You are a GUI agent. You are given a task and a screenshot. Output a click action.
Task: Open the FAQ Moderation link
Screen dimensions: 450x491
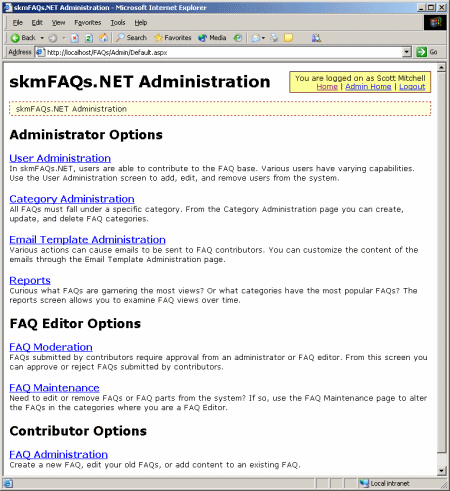pyautogui.click(x=51, y=347)
